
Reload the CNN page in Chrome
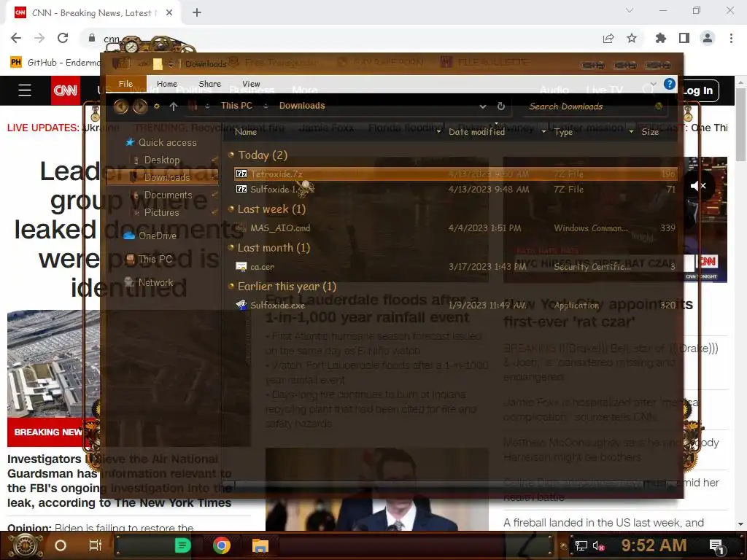63,38
